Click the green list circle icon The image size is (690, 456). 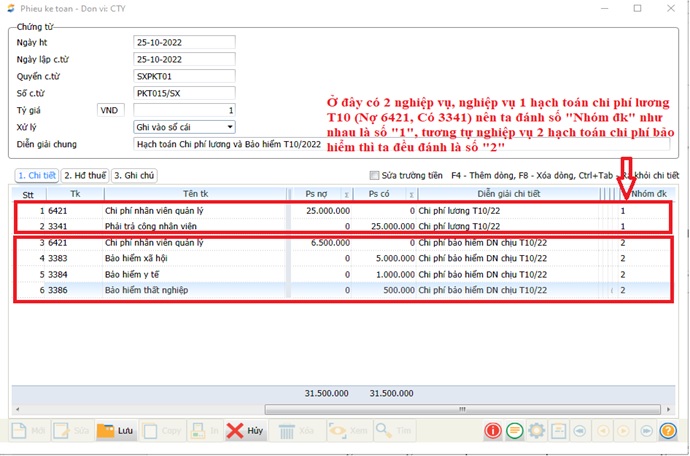point(515,431)
